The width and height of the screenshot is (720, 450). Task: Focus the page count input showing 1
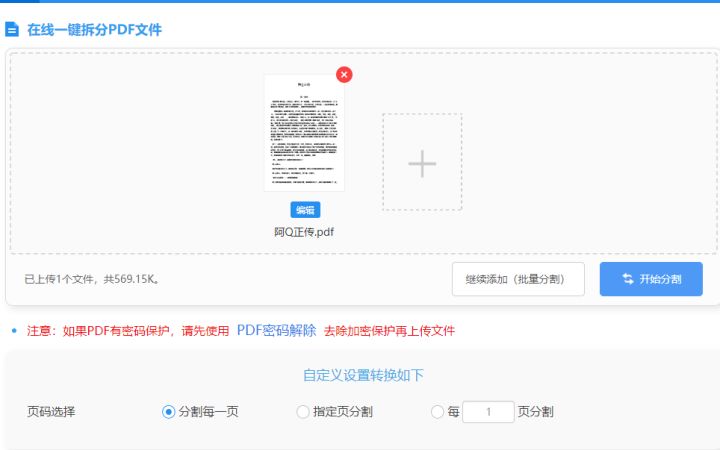pos(488,412)
